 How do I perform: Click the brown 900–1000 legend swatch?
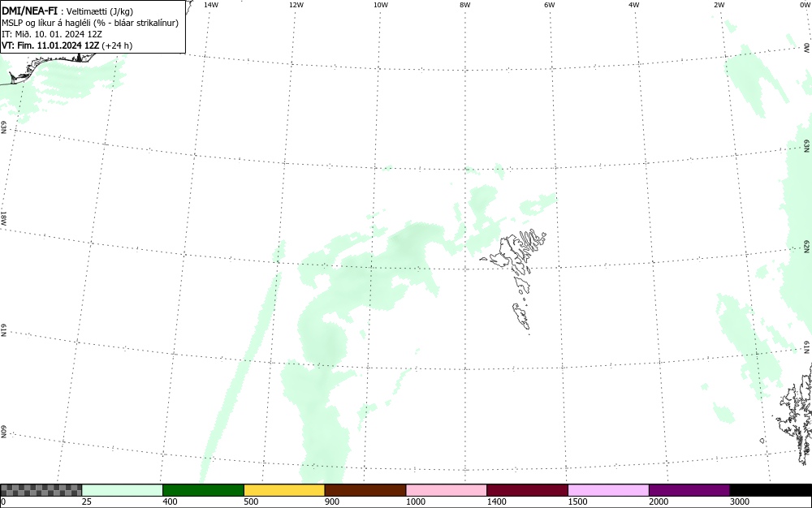pos(365,490)
